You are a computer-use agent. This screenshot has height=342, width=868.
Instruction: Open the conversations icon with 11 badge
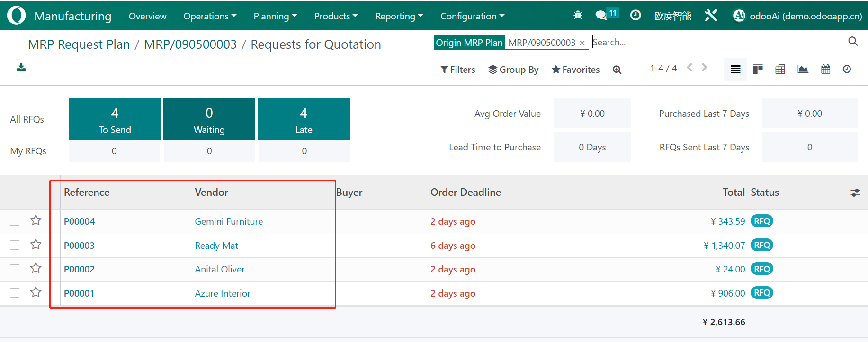tap(607, 15)
